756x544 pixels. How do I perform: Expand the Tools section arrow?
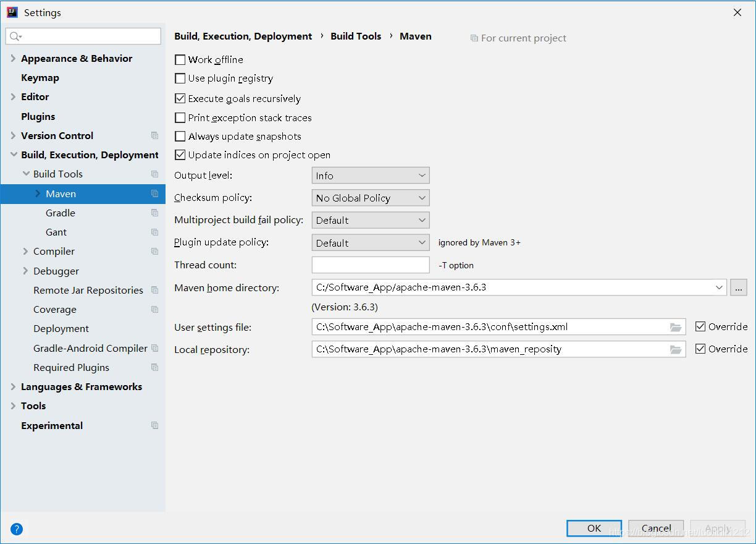point(13,406)
